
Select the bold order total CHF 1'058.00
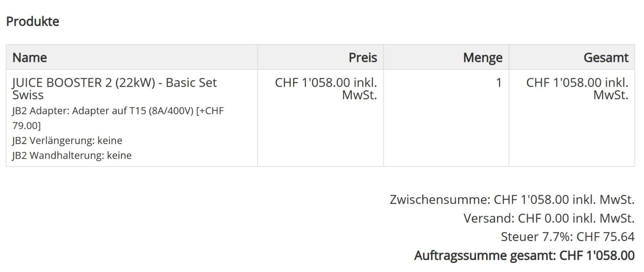click(597, 256)
